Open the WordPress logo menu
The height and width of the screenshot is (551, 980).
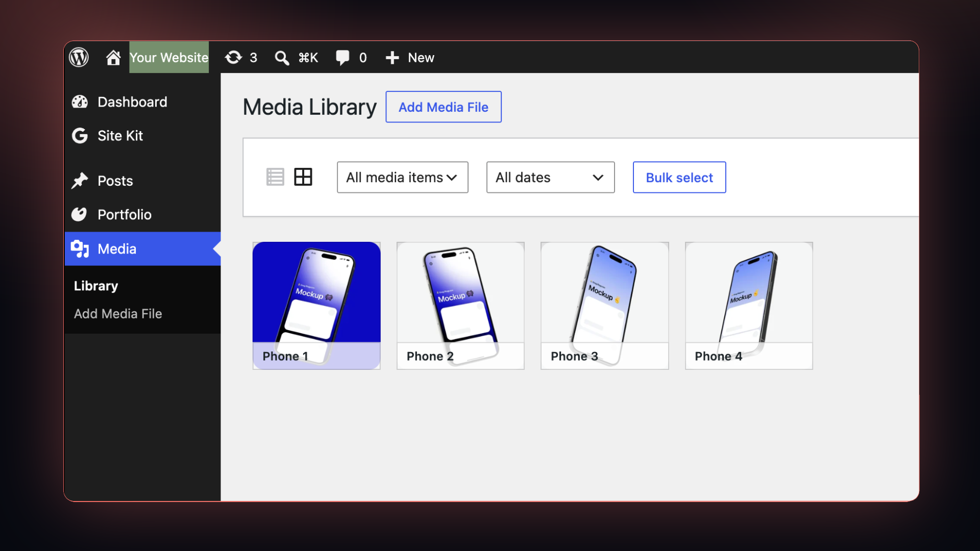point(79,57)
